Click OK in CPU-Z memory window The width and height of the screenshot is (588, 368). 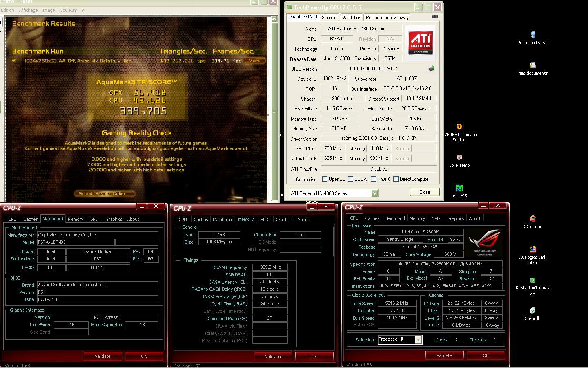(314, 357)
